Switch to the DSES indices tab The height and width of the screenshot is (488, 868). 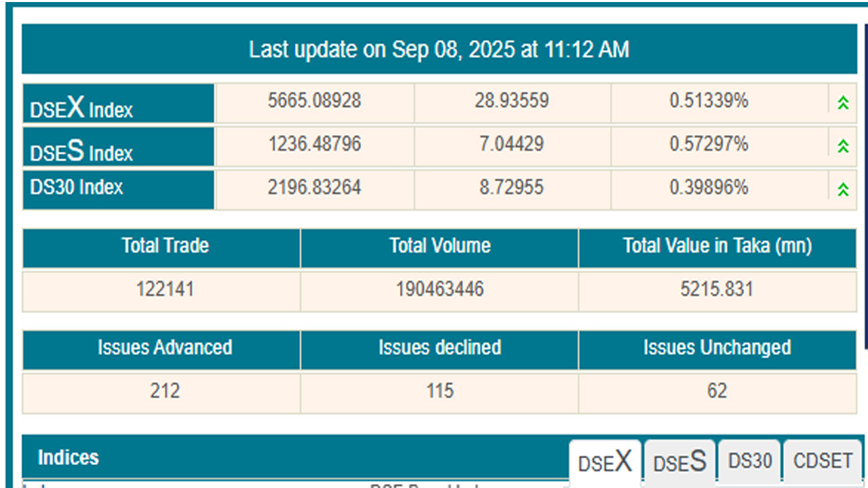(x=679, y=462)
